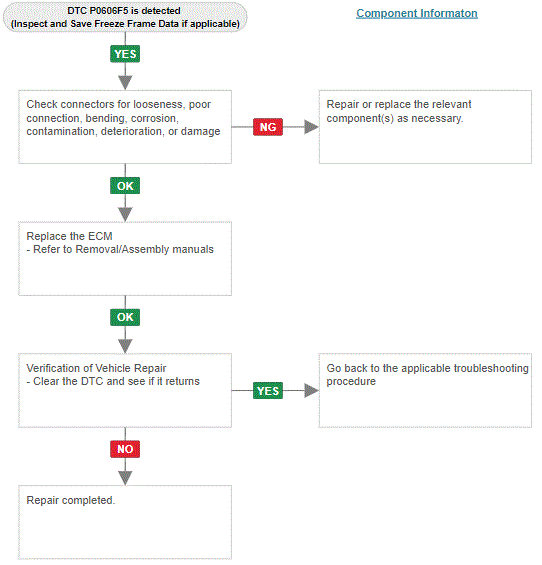This screenshot has width=542, height=565.
Task: Click the arrowhead pointing to Go back box
Action: point(311,391)
